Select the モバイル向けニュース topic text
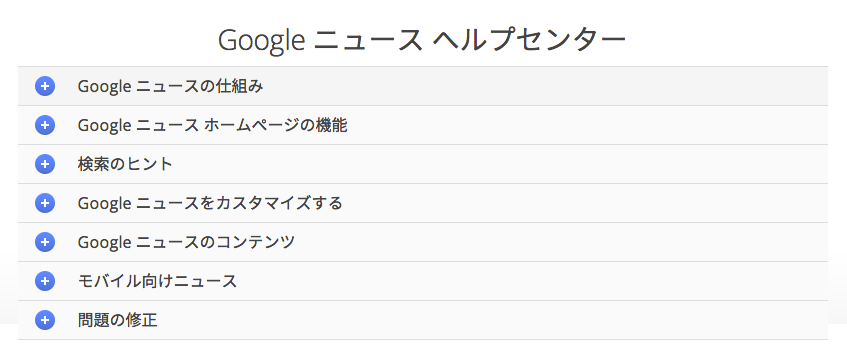This screenshot has height=361, width=847. coord(157,282)
